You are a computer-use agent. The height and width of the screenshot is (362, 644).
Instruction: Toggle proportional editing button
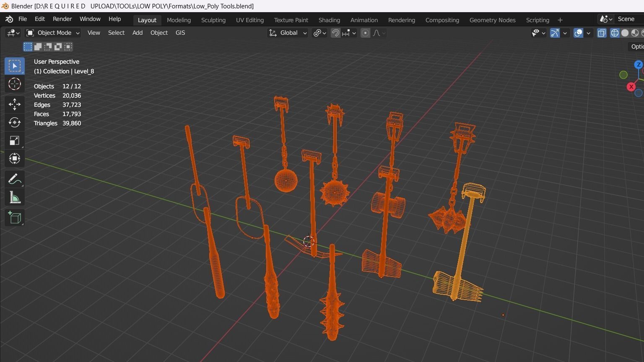(x=366, y=33)
